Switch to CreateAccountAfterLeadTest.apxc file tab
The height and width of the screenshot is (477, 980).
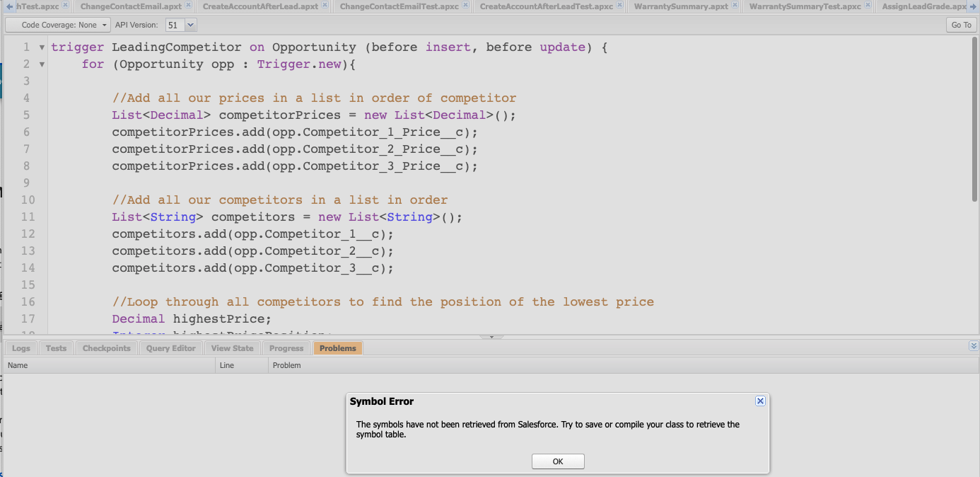click(x=546, y=6)
